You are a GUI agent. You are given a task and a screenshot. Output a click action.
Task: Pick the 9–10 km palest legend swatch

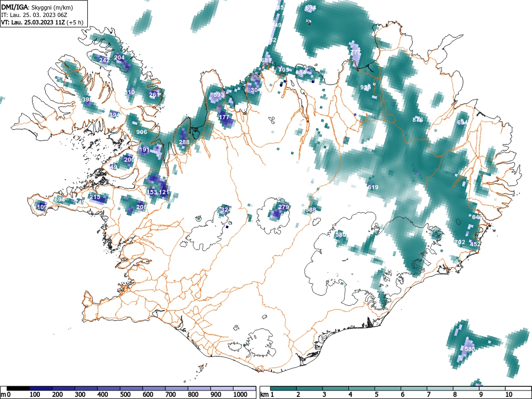click(x=492, y=388)
